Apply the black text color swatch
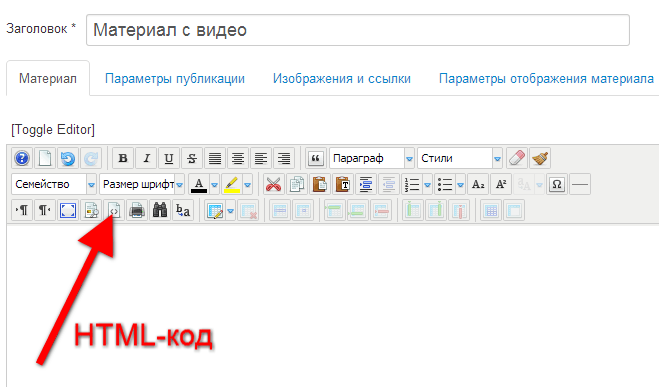 click(x=199, y=184)
